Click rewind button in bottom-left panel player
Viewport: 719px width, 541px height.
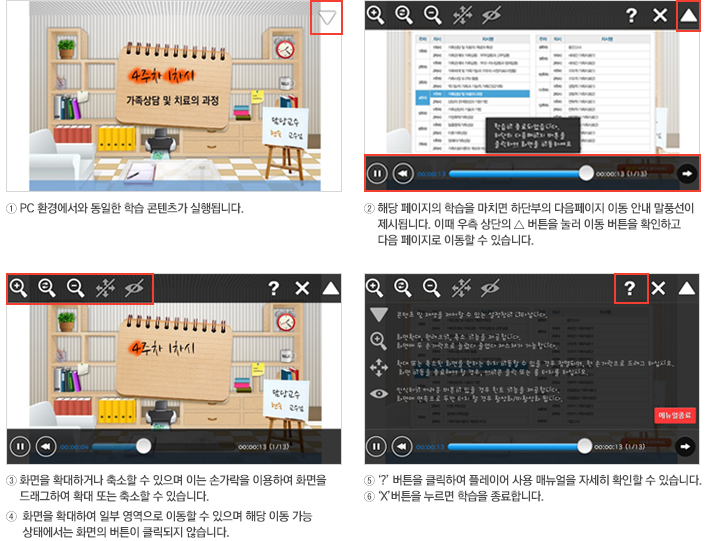pyautogui.click(x=45, y=446)
